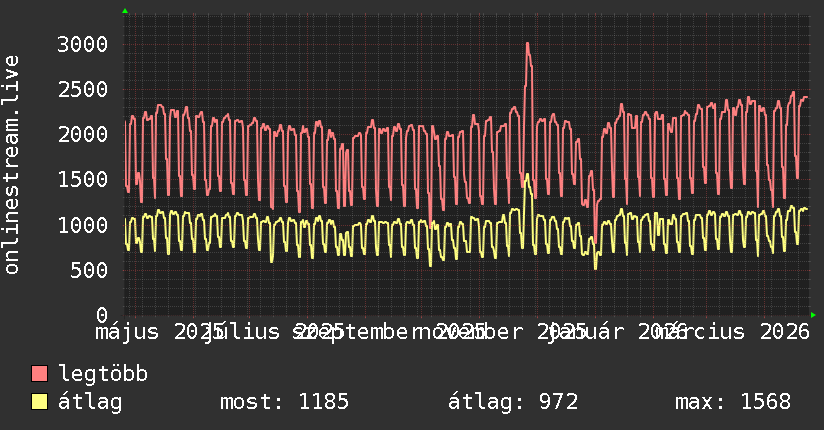Click the pink legtöbb legend swatch
The image size is (824, 430).
pos(39,373)
